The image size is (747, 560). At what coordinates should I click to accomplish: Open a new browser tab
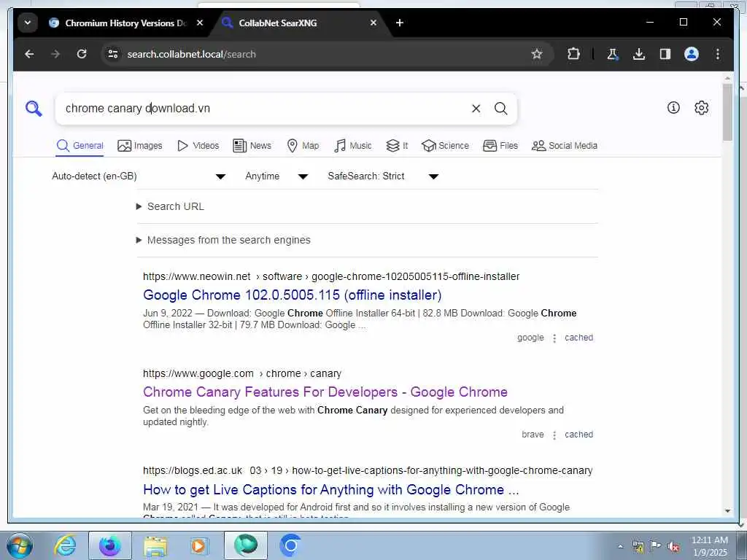pyautogui.click(x=400, y=23)
